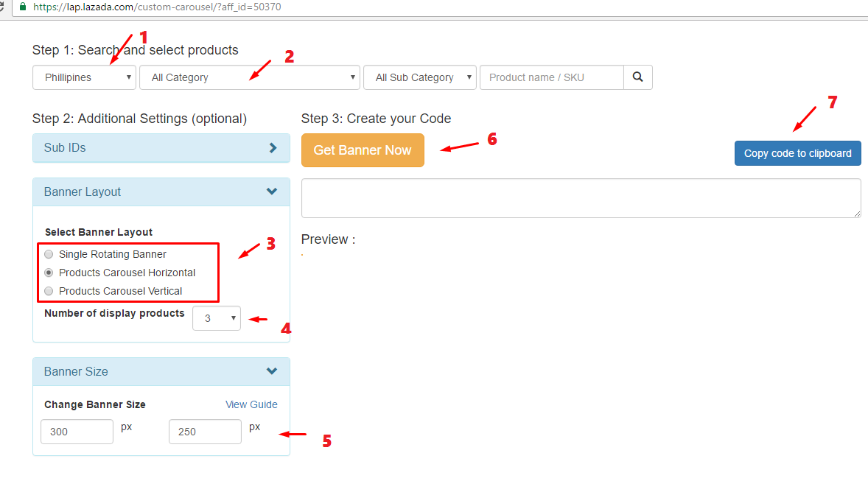Screen dimensions: 868x495
Task: Open the View Guide link
Action: (251, 404)
